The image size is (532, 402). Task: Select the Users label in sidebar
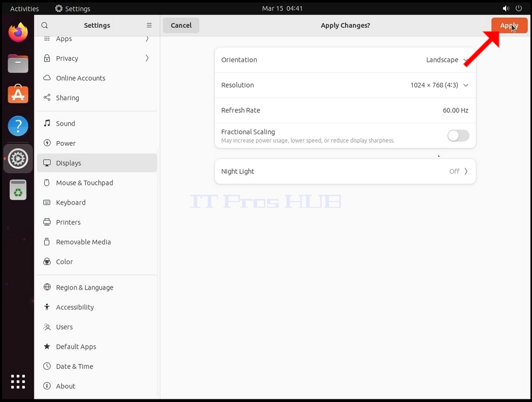pos(65,327)
